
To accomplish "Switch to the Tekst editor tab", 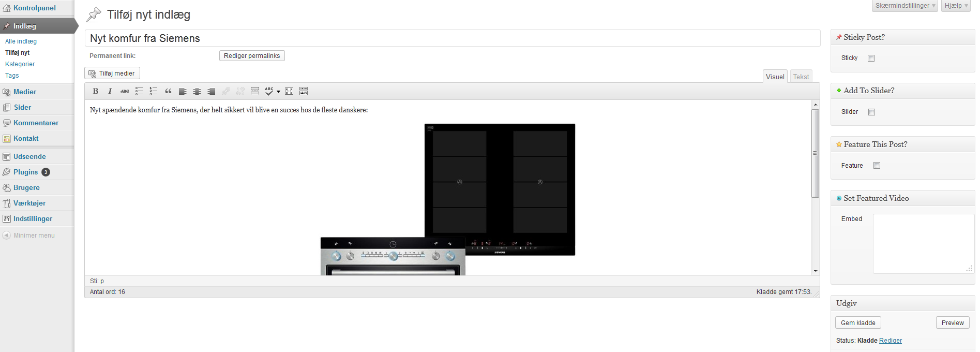I will tap(801, 77).
